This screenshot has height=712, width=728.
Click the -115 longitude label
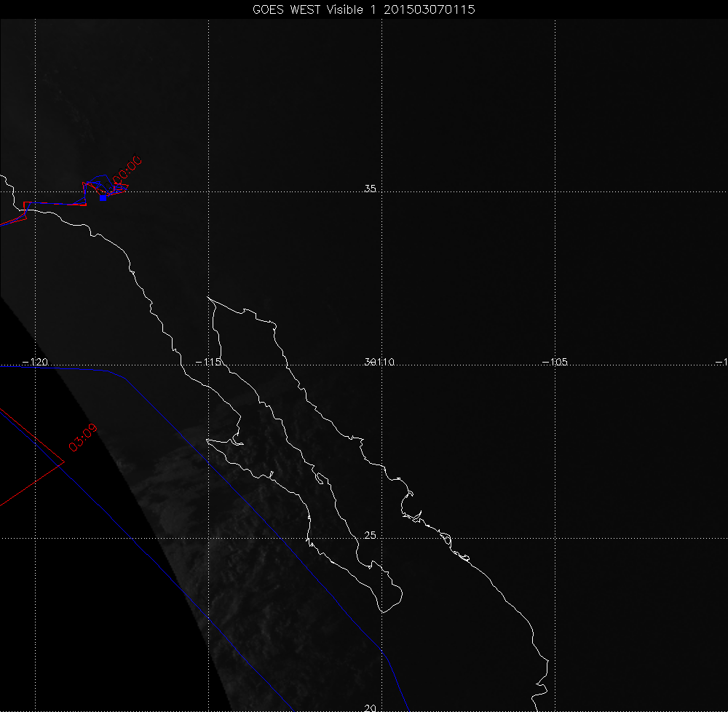209,362
